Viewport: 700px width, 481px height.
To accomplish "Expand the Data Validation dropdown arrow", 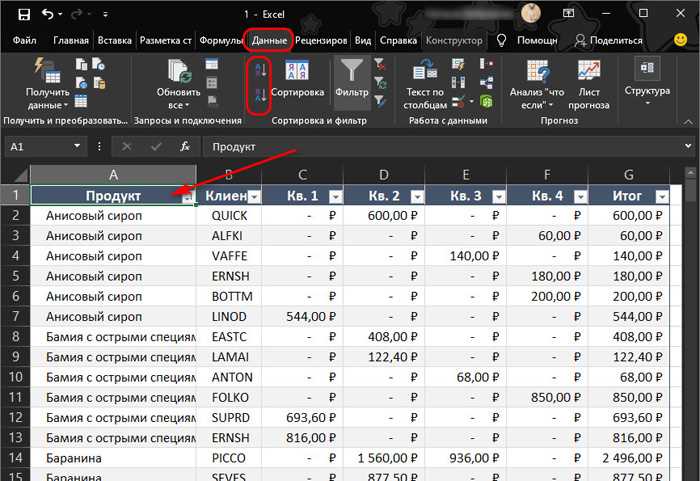I will 471,102.
